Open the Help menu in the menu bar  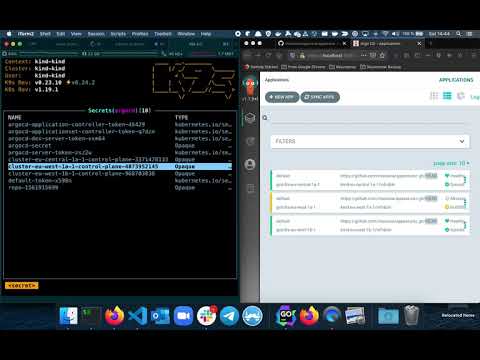tap(206, 34)
